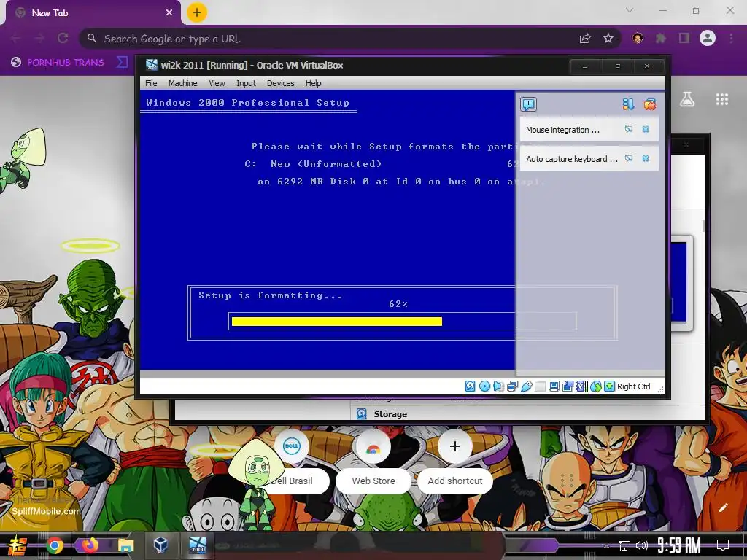Bookmark this page with the star icon

608,38
